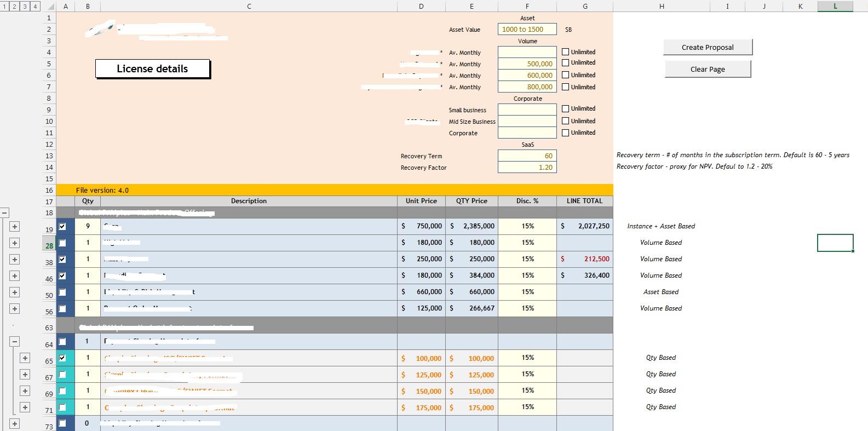Viewport: 868px width, 431px height.
Task: Expand the outline group at row 50
Action: [x=15, y=292]
